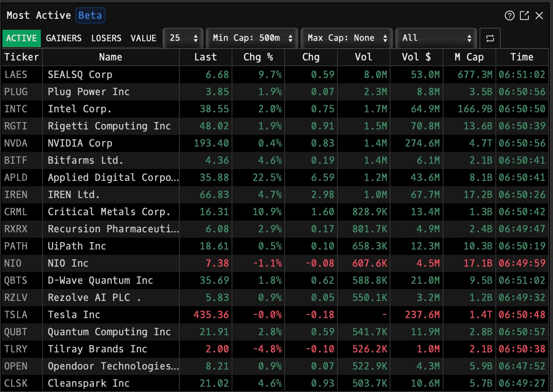Select the TSLA ticker
The width and height of the screenshot is (553, 392).
(16, 315)
